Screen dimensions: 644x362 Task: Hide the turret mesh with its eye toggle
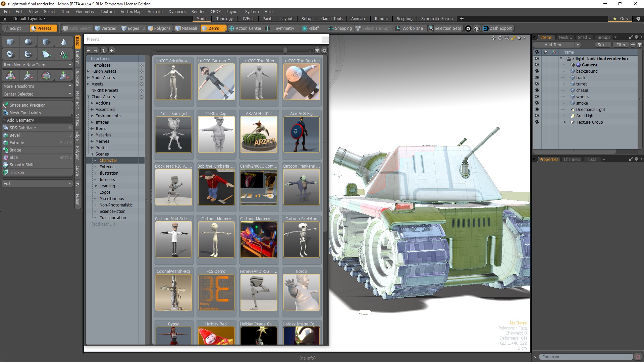[537, 84]
